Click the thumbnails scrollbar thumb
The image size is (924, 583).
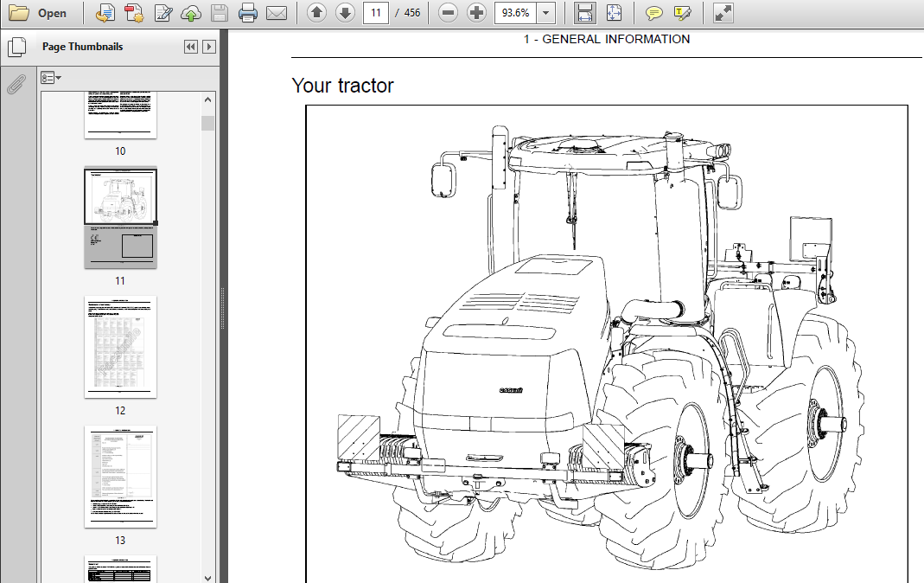tap(207, 123)
